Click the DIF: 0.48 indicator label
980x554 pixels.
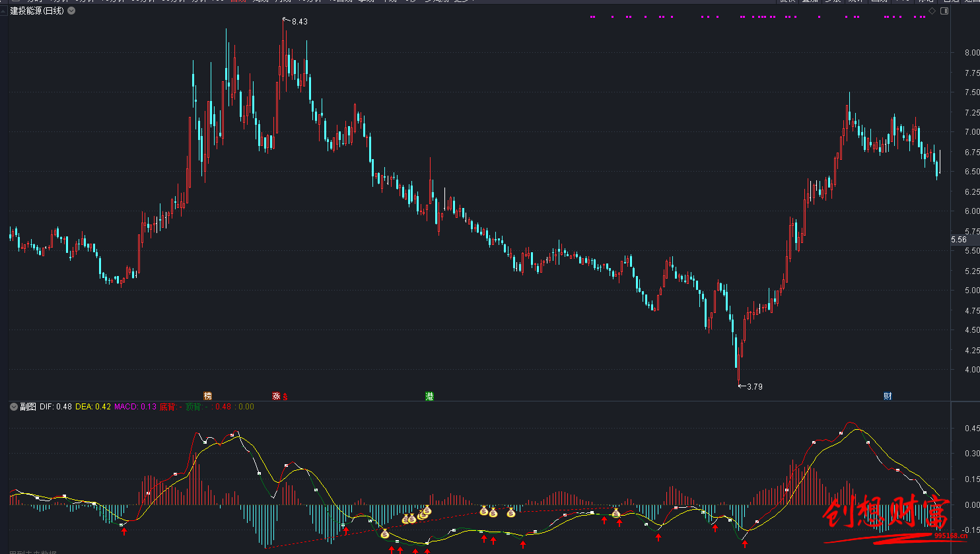point(55,407)
